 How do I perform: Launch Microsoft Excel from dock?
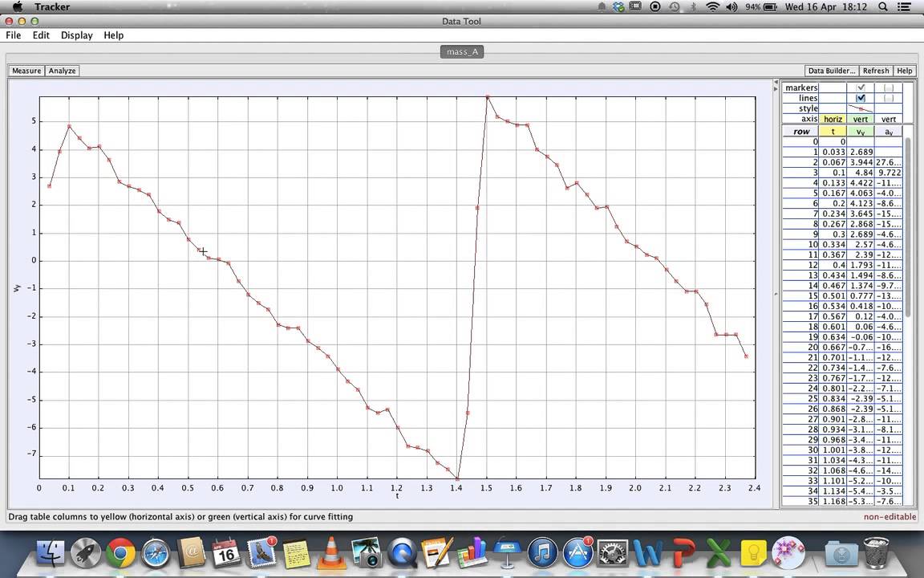pyautogui.click(x=719, y=552)
